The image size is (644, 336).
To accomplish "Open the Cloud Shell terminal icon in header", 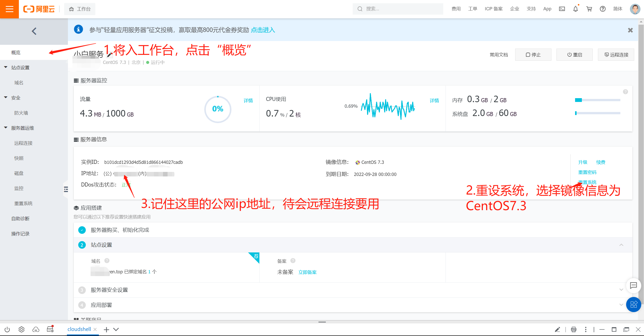I will (562, 9).
